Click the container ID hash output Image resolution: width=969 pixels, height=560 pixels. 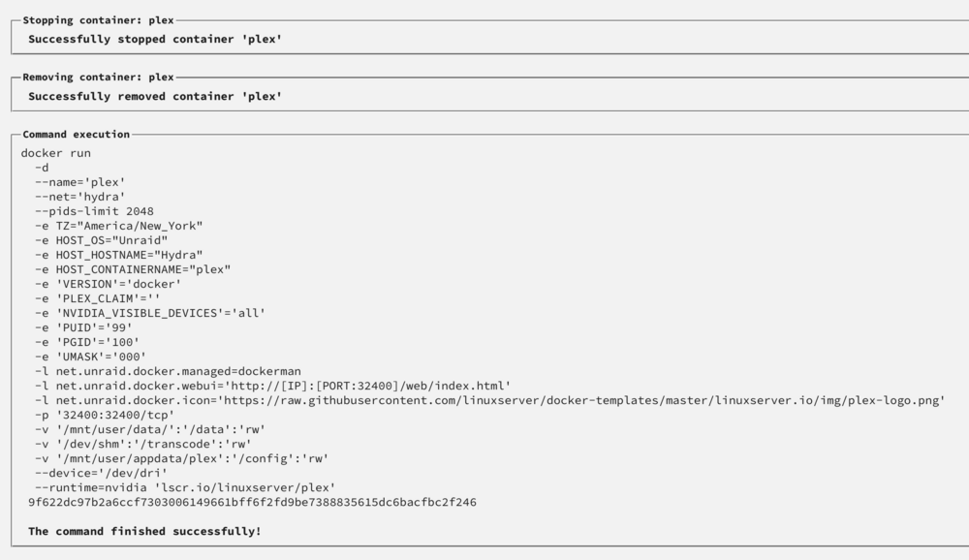tap(252, 503)
